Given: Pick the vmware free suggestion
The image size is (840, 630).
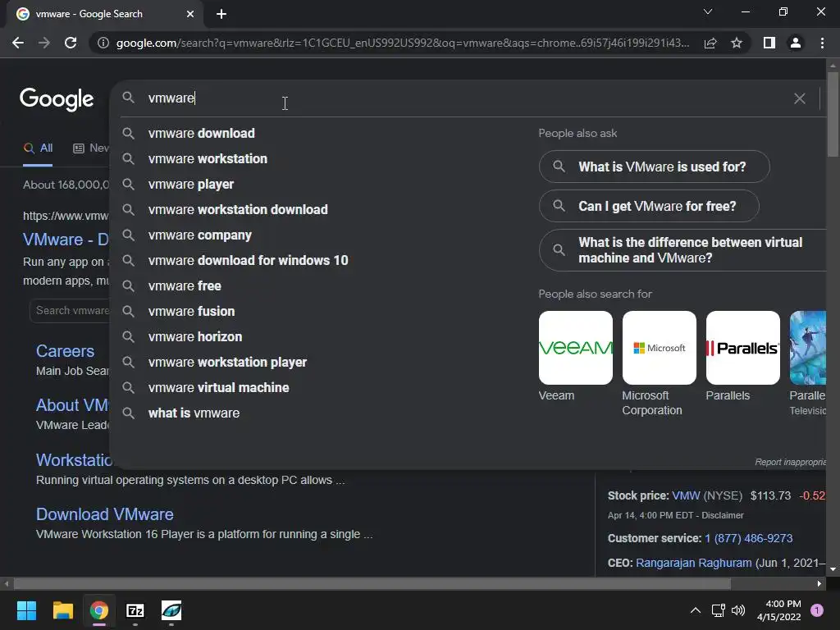Looking at the screenshot, I should [185, 286].
